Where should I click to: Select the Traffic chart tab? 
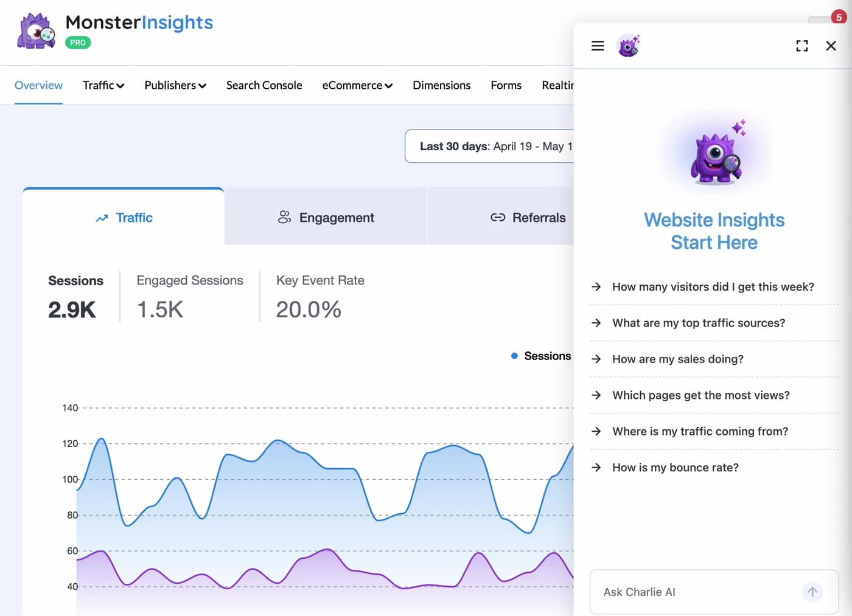[x=124, y=217]
